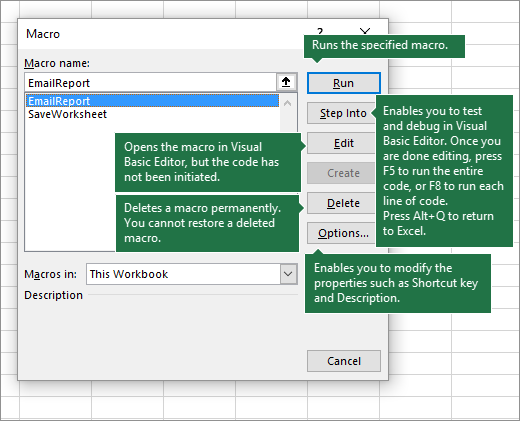This screenshot has width=520, height=421.
Task: Click the Run button
Action: (344, 83)
